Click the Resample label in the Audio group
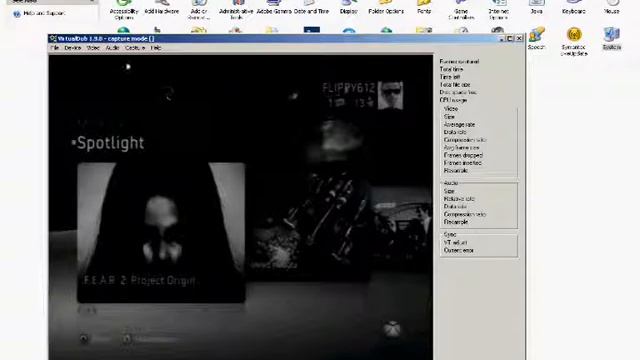 [x=456, y=222]
